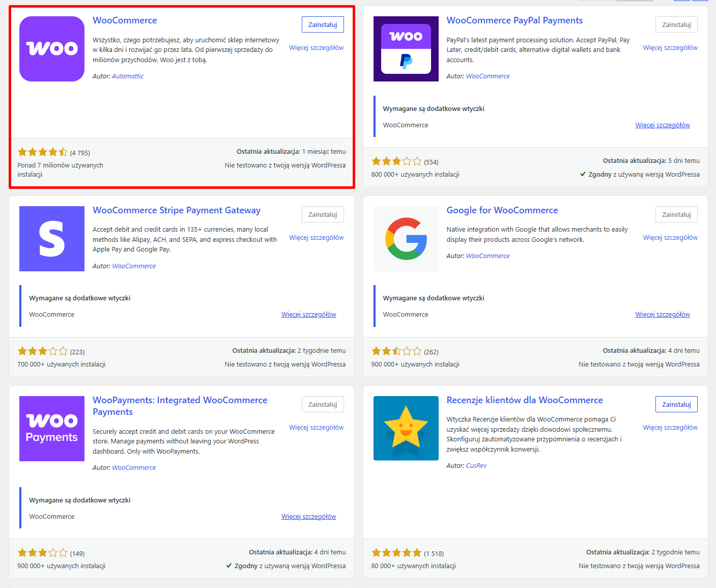The width and height of the screenshot is (716, 588).
Task: Open Google for WooCommerce title link
Action: [x=502, y=210]
